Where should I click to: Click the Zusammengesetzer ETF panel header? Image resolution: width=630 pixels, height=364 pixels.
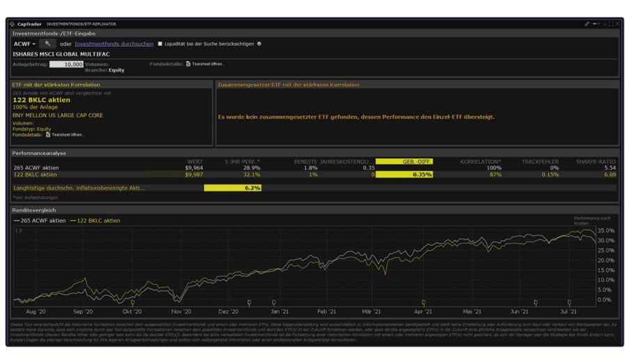point(289,85)
